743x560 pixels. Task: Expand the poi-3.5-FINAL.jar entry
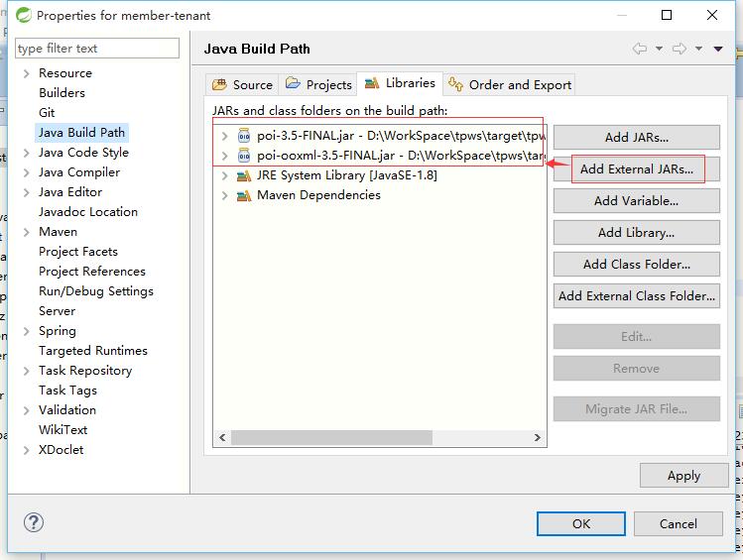point(224,137)
